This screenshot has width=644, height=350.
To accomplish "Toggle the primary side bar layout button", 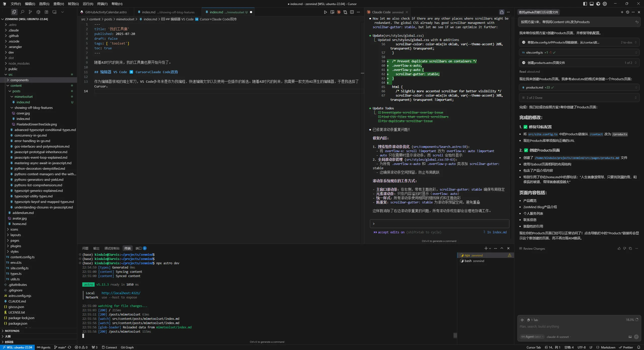I will 585,4.
